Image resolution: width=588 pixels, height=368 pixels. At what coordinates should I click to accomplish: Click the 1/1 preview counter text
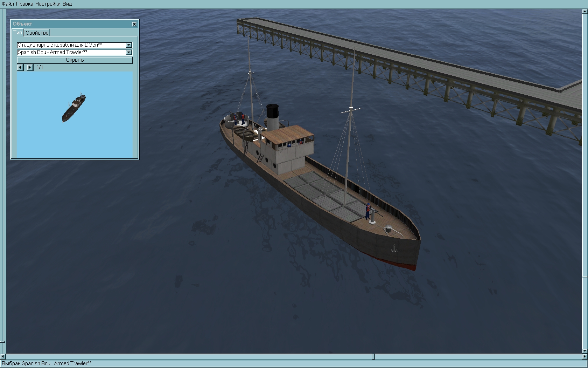coord(40,67)
